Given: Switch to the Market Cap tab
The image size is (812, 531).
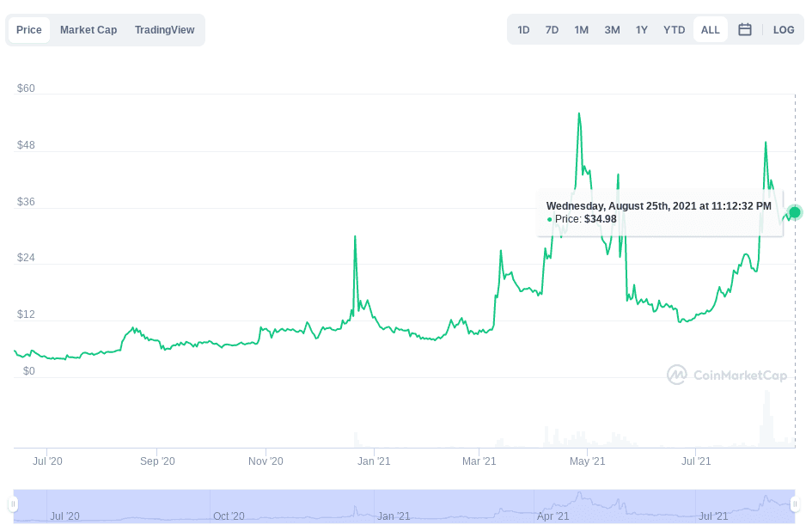Looking at the screenshot, I should (x=89, y=29).
